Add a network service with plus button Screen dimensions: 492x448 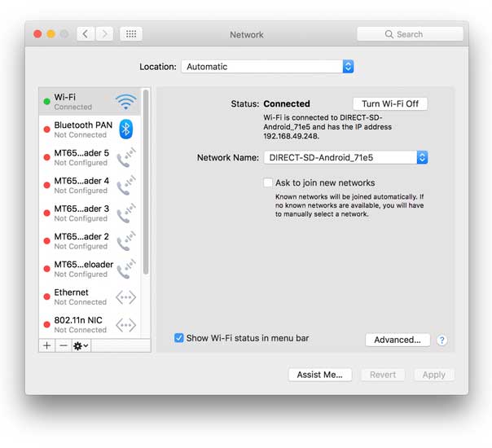click(x=47, y=345)
